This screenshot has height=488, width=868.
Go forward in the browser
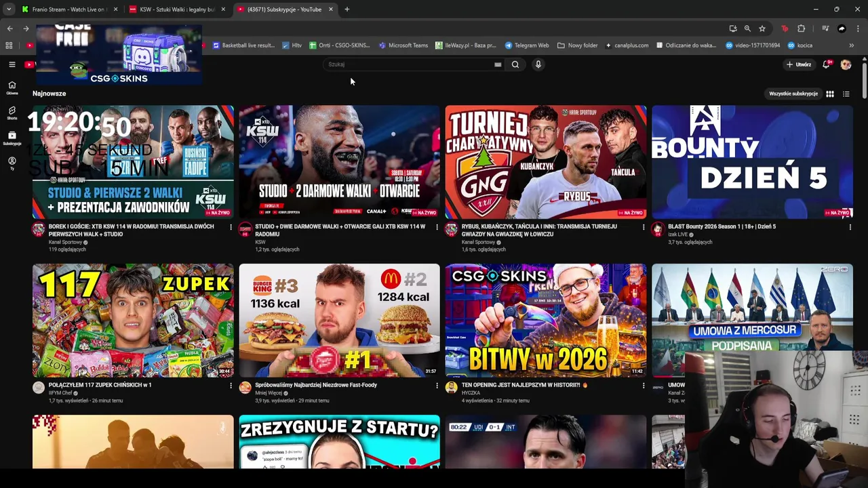[x=26, y=28]
